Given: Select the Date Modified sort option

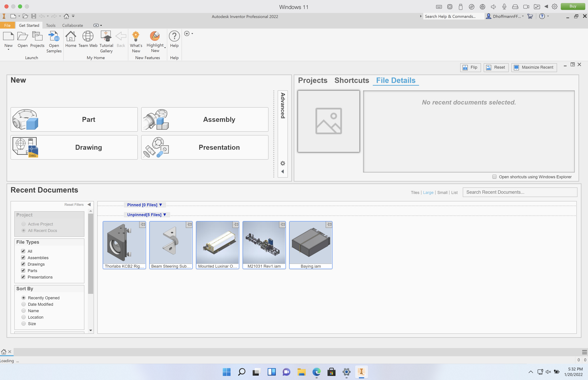Looking at the screenshot, I should coord(24,304).
